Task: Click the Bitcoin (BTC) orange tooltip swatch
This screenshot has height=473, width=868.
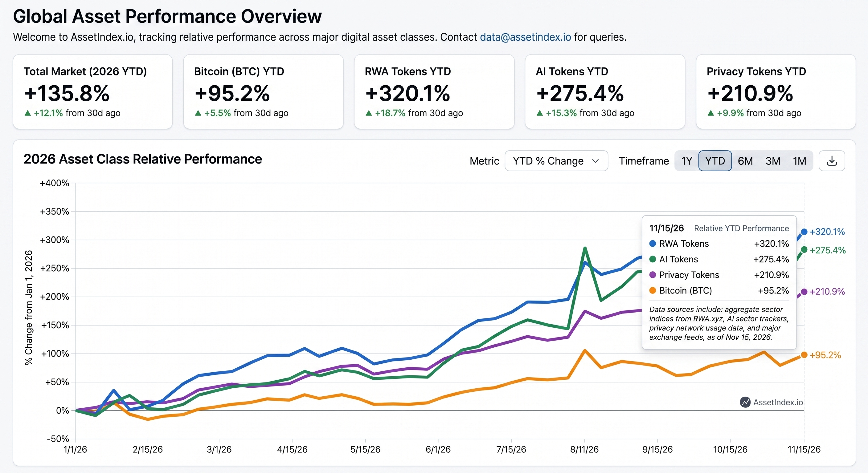Action: point(653,290)
